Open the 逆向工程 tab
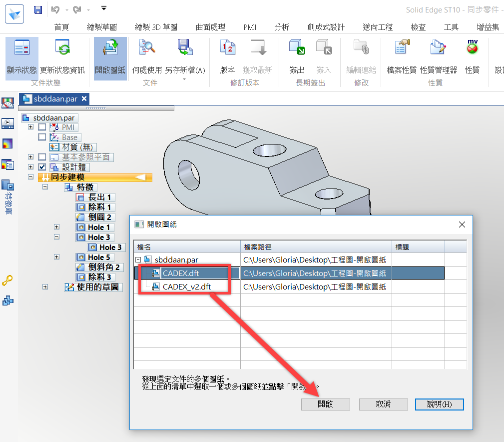Screen dimensions: 504x442 tap(378, 27)
